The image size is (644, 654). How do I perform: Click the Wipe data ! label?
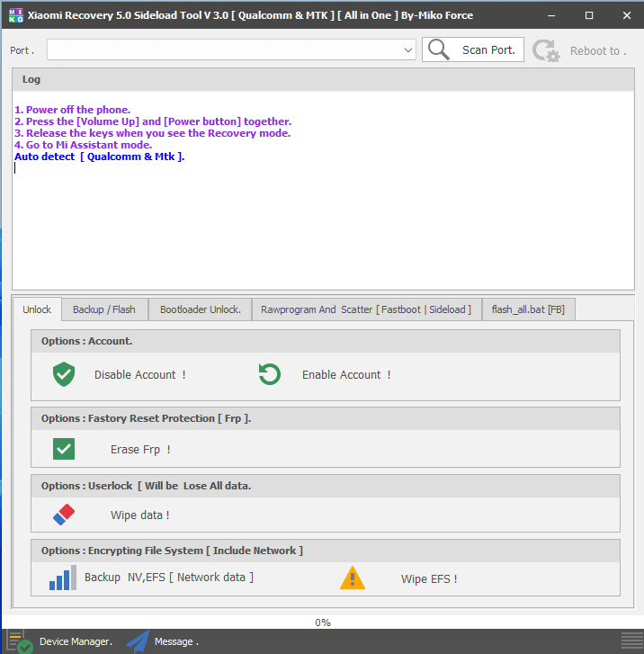[139, 515]
